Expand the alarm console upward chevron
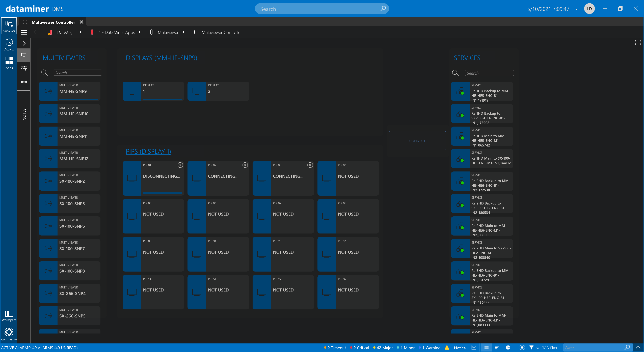This screenshot has height=352, width=644. click(x=638, y=347)
